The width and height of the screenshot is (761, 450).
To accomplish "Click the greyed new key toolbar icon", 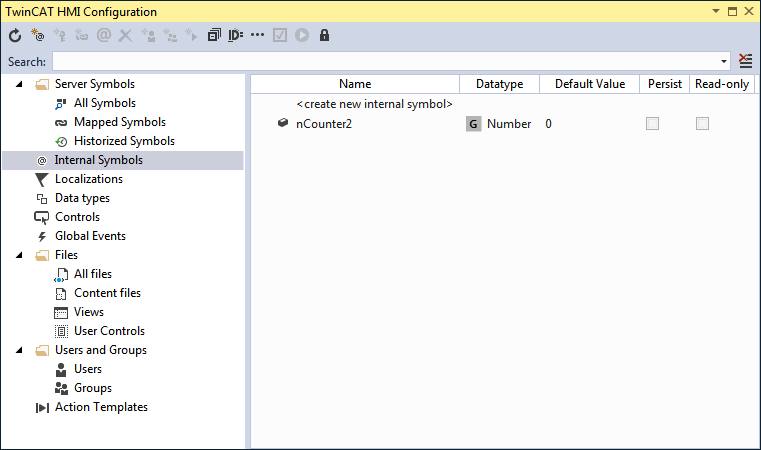I will (60, 35).
